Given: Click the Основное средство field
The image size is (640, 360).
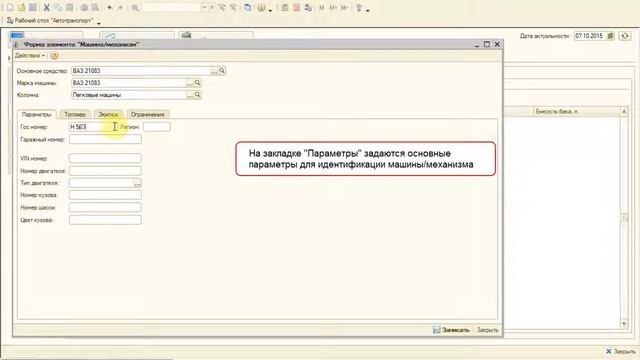Looking at the screenshot, I should (141, 71).
